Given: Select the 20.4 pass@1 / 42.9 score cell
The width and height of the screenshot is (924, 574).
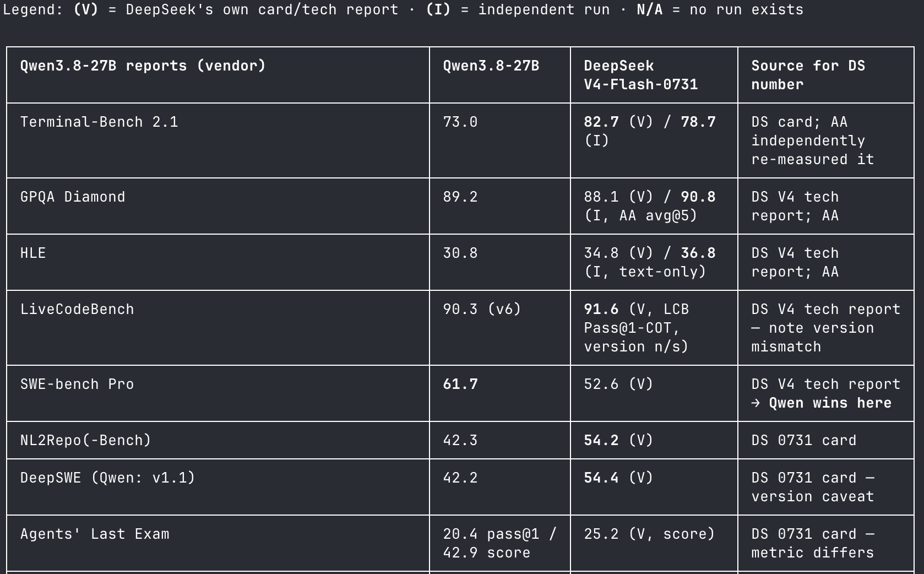Looking at the screenshot, I should [x=500, y=543].
